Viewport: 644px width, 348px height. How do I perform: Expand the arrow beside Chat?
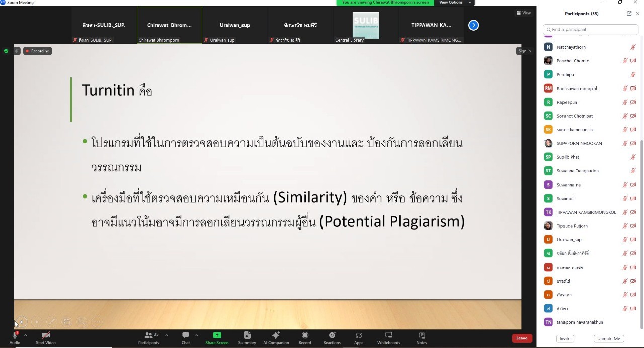point(197,335)
